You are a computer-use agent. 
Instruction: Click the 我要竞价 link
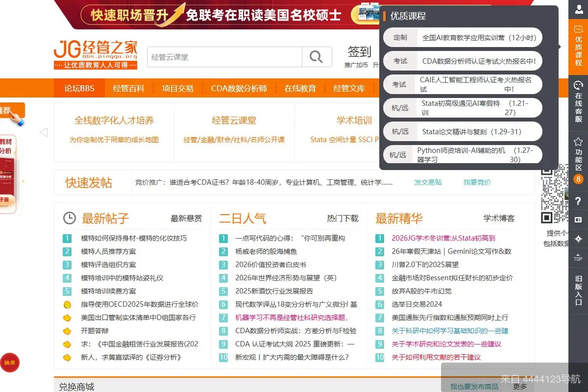477,182
